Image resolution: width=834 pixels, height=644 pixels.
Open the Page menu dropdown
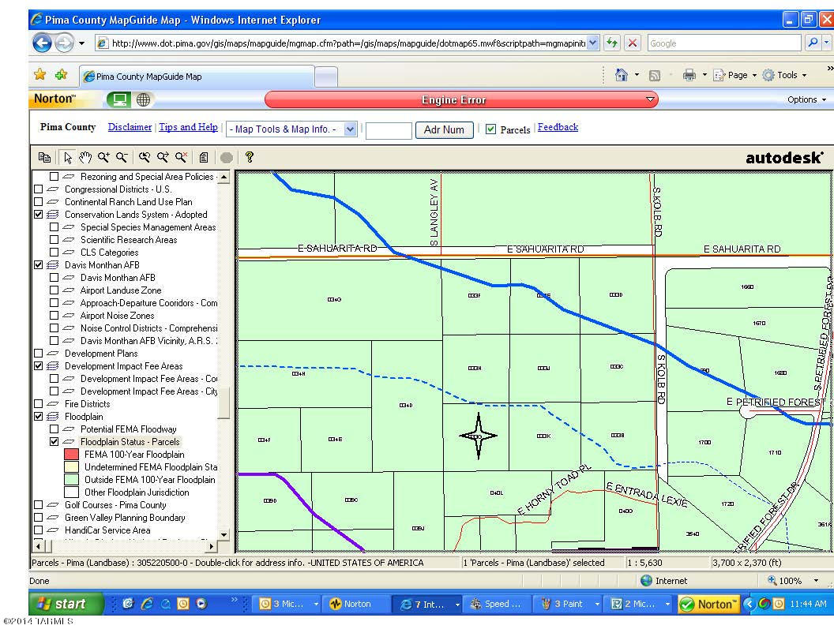click(x=734, y=75)
